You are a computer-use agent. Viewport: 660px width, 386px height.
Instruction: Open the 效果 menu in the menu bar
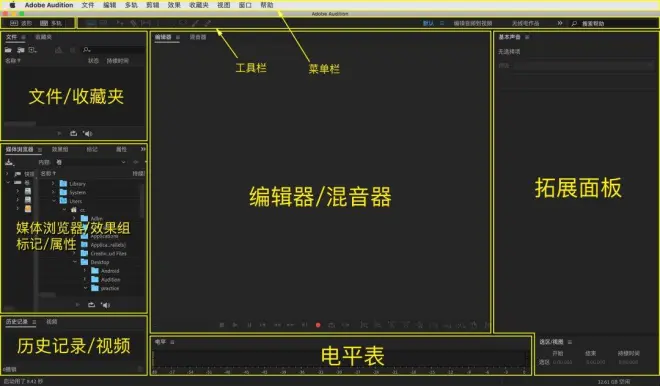pyautogui.click(x=174, y=5)
